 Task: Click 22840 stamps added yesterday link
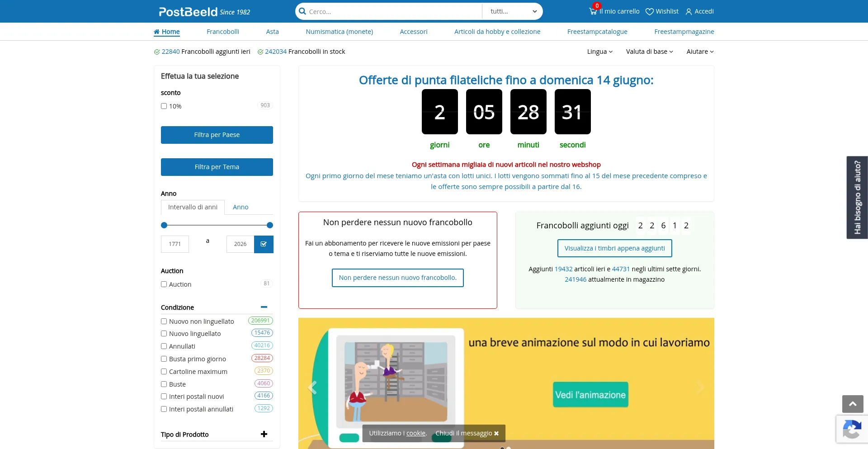[x=170, y=52]
